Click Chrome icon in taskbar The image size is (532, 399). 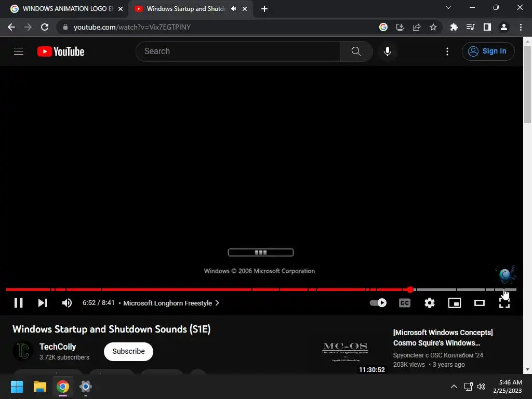tap(63, 387)
